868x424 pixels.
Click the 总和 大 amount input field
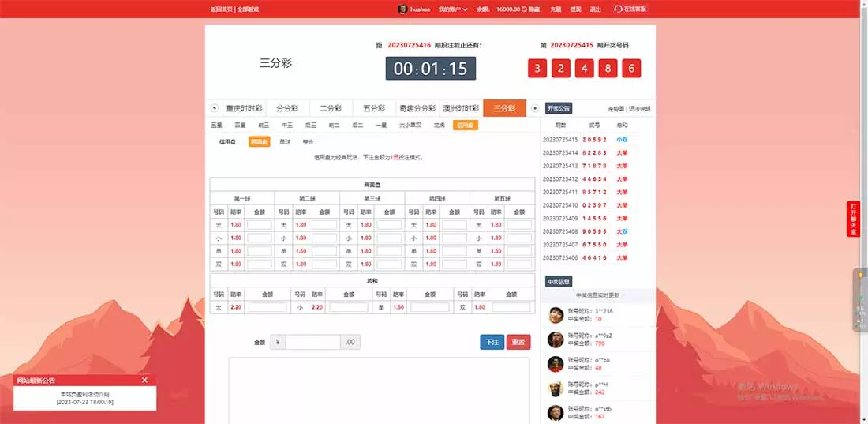click(x=267, y=307)
